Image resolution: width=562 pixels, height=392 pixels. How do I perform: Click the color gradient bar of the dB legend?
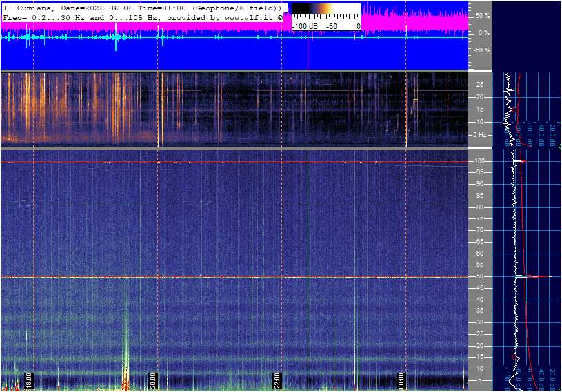[x=326, y=9]
